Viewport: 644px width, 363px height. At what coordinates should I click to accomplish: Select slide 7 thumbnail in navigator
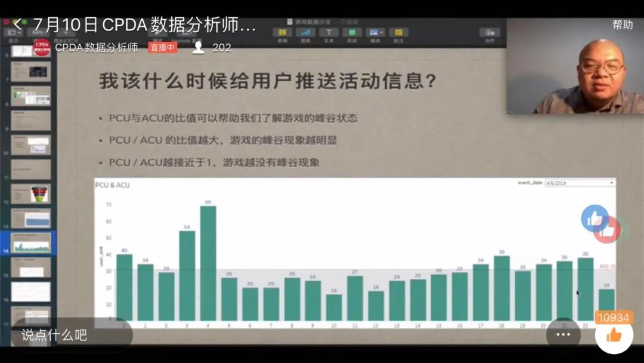[x=31, y=72]
